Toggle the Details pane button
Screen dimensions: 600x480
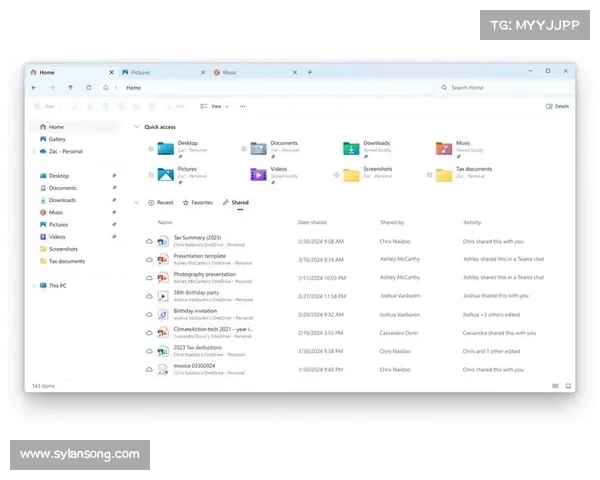(x=557, y=106)
